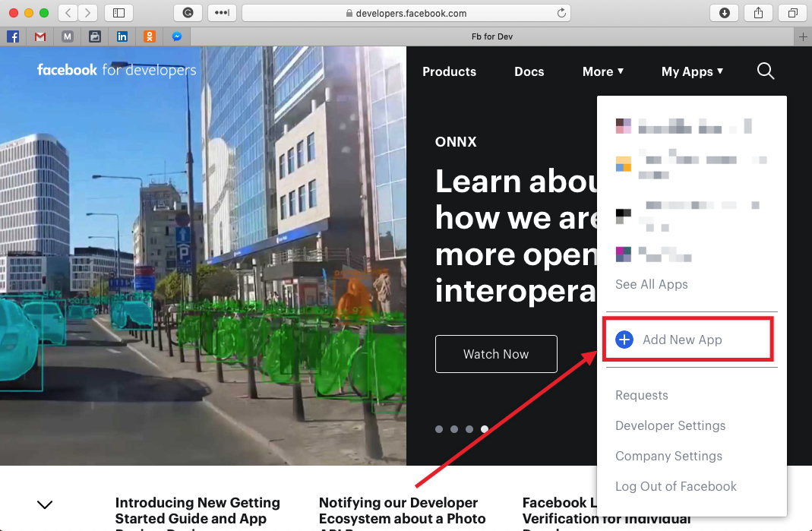Select the second carousel dot

[x=454, y=429]
